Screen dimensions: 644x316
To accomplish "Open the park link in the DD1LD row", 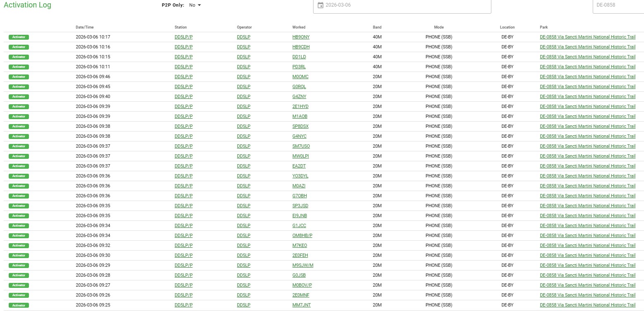I will point(587,57).
